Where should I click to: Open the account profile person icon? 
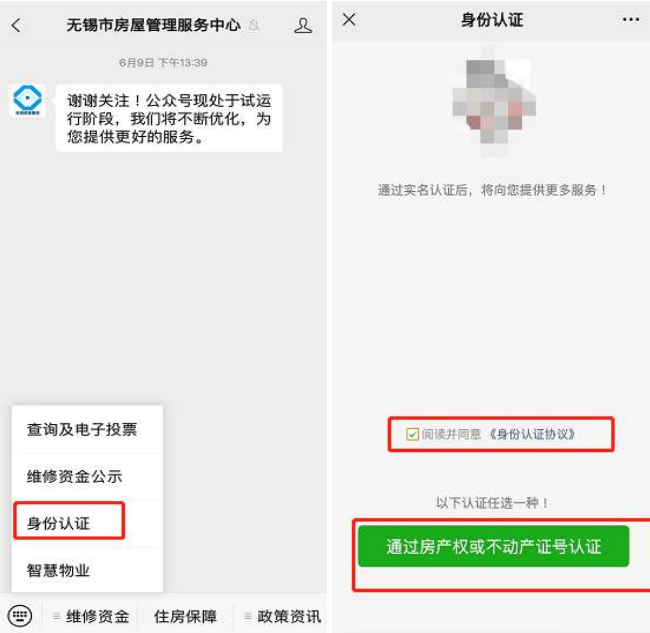[x=303, y=26]
